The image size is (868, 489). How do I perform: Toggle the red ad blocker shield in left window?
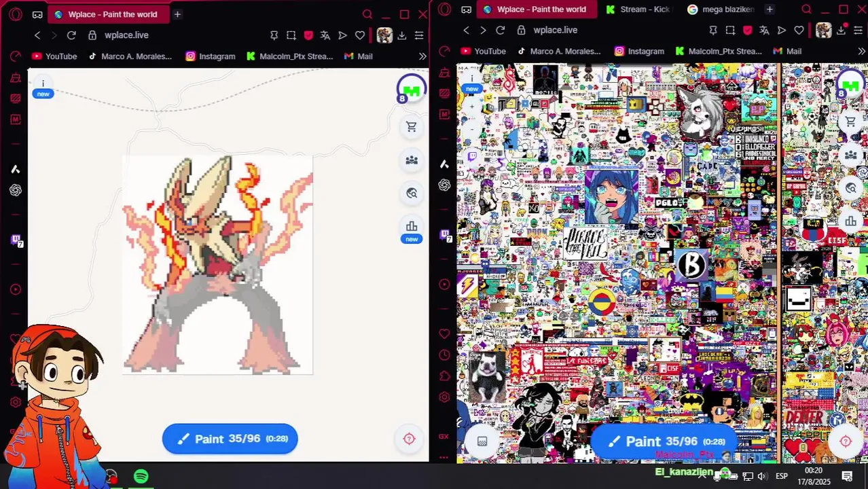pyautogui.click(x=308, y=35)
